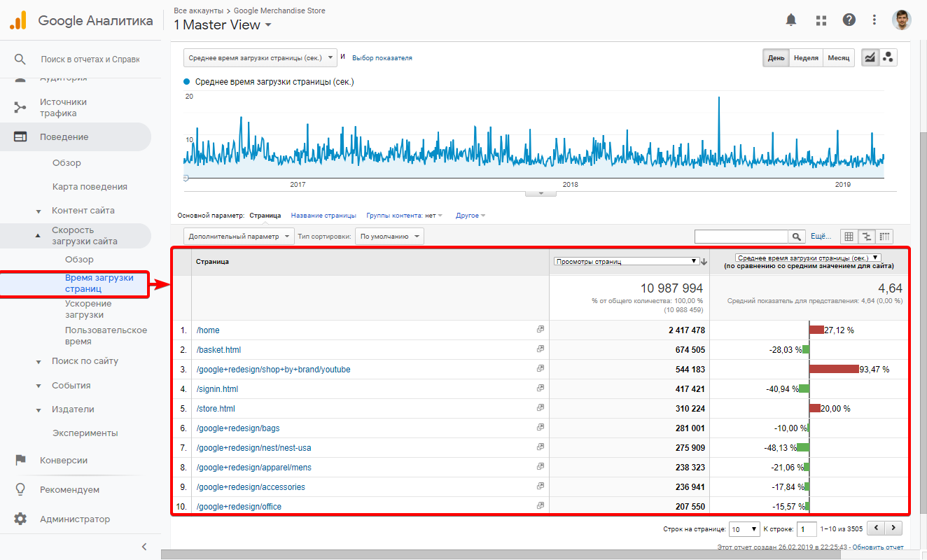This screenshot has height=560, width=927.
Task: Open the 1 Master View dropdown
Action: tap(223, 25)
